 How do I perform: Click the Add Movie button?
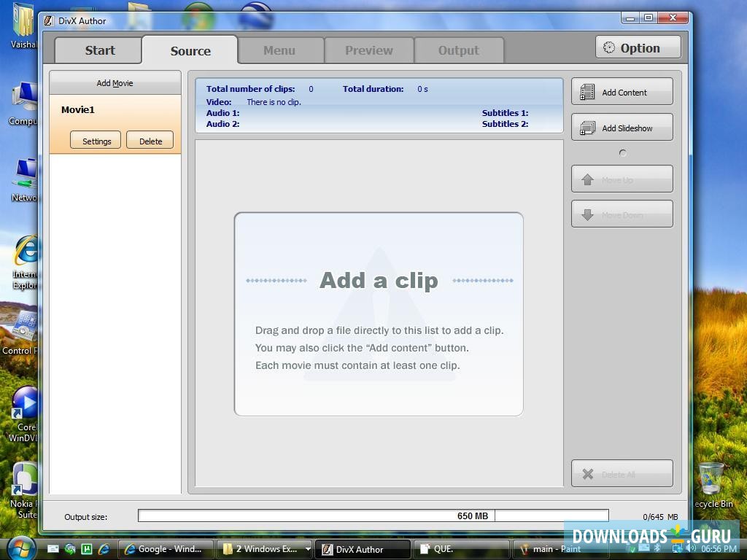point(115,83)
